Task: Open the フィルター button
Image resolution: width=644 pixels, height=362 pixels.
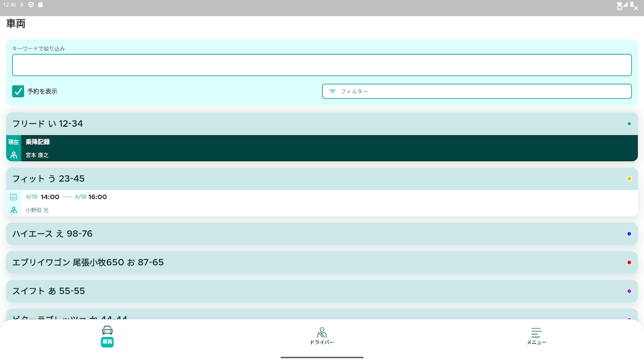Action: click(476, 91)
